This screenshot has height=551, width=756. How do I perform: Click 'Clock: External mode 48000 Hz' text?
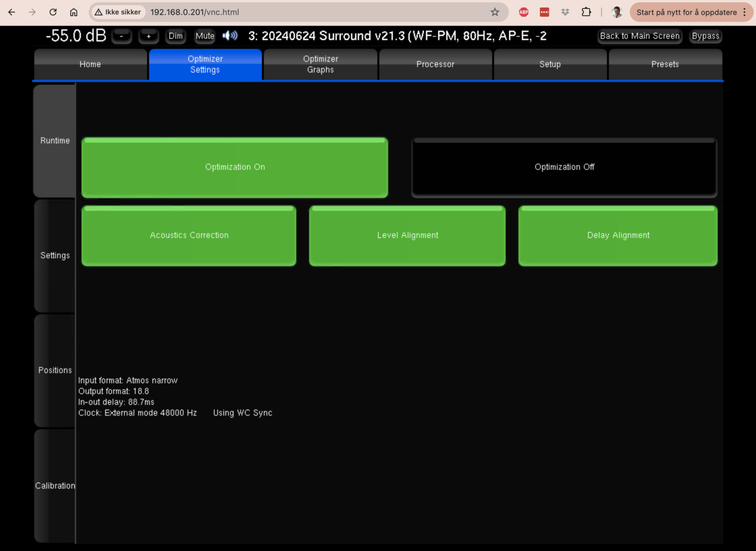pyautogui.click(x=138, y=413)
